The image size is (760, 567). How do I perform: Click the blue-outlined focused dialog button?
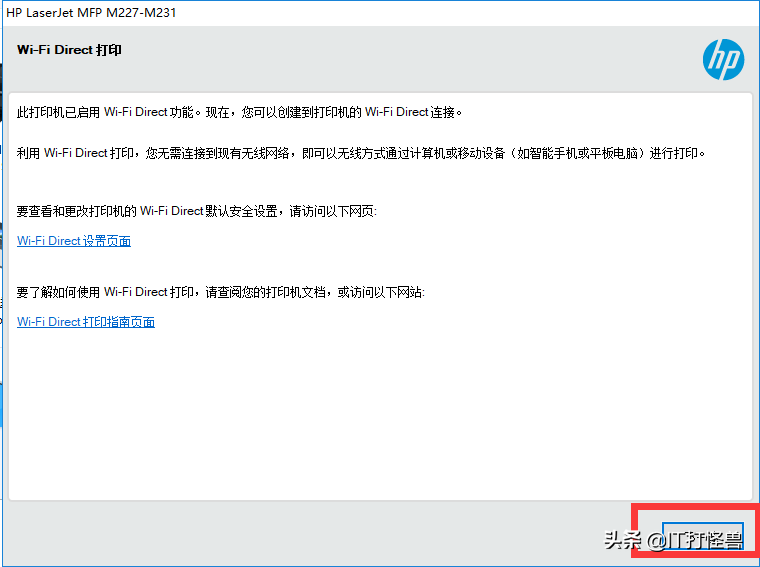click(703, 536)
